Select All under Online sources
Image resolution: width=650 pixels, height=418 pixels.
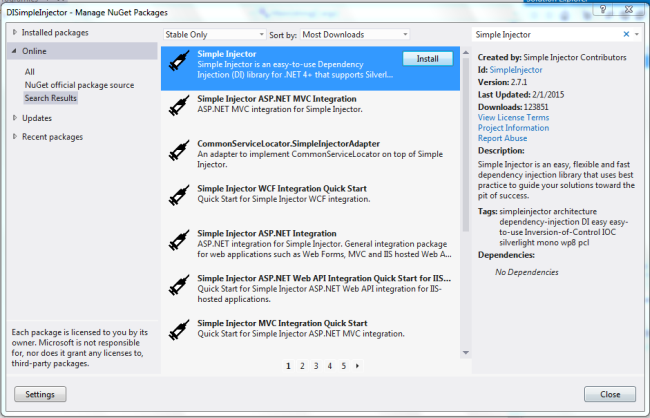[x=29, y=72]
